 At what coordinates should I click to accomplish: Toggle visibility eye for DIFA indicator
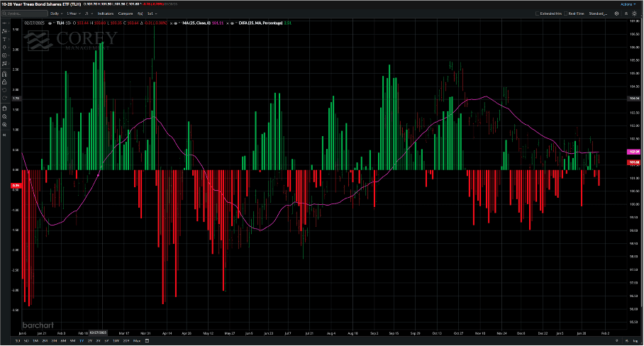click(x=232, y=23)
